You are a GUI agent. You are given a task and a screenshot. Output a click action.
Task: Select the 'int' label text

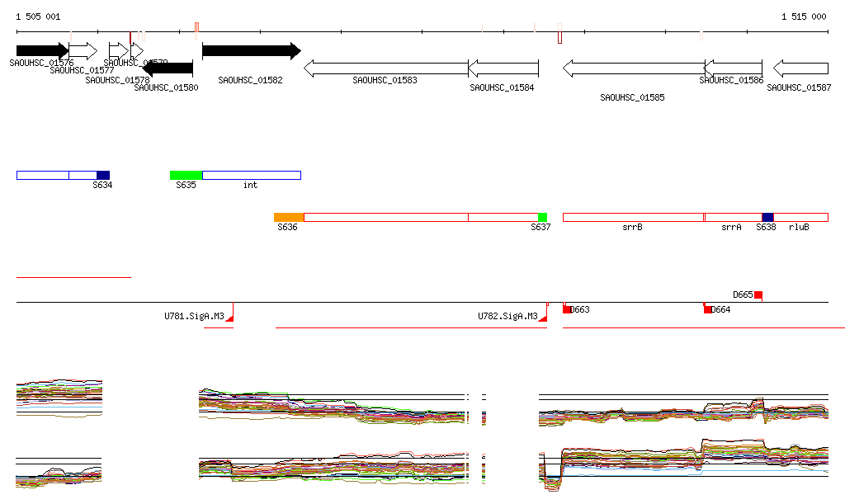tap(250, 186)
